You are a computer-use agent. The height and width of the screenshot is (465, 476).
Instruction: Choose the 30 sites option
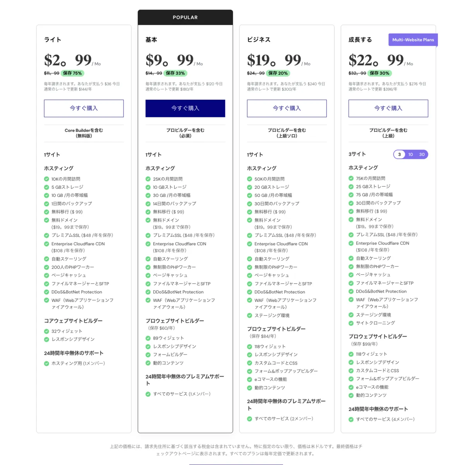(x=422, y=155)
